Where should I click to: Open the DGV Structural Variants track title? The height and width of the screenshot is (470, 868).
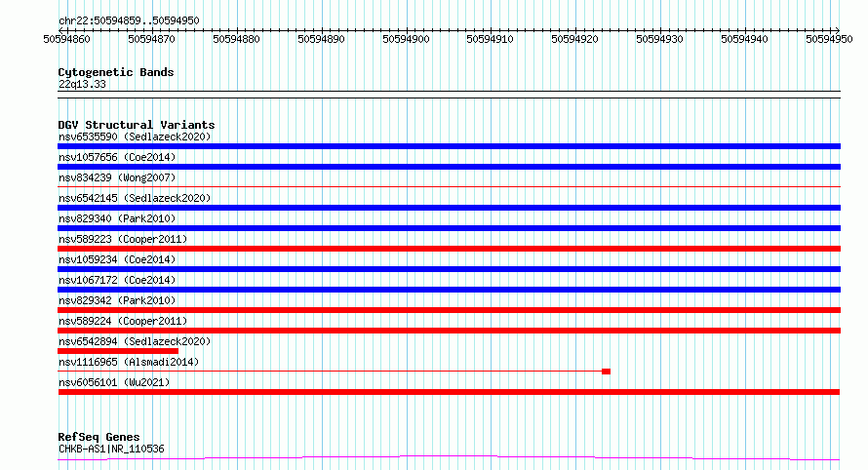point(137,125)
